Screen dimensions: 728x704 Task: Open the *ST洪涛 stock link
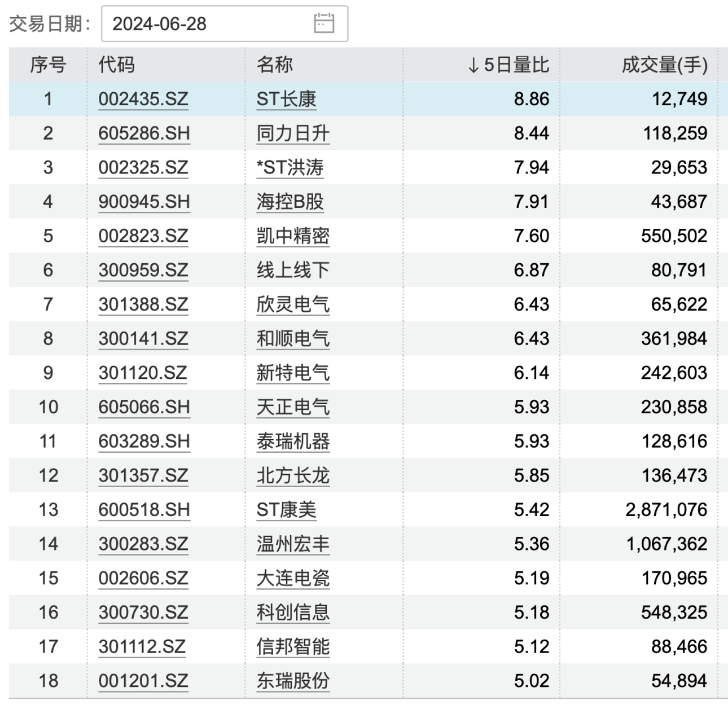[290, 168]
